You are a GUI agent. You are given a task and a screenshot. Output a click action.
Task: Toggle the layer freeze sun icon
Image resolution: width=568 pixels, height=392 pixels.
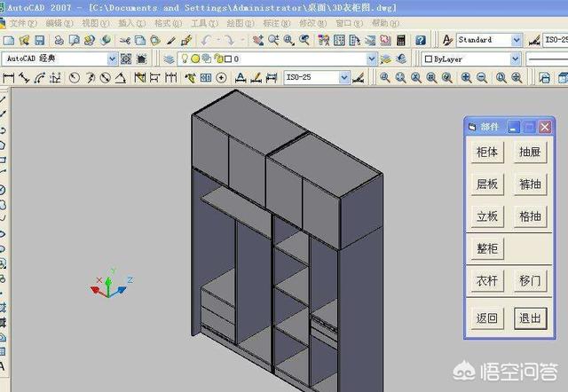click(x=195, y=59)
